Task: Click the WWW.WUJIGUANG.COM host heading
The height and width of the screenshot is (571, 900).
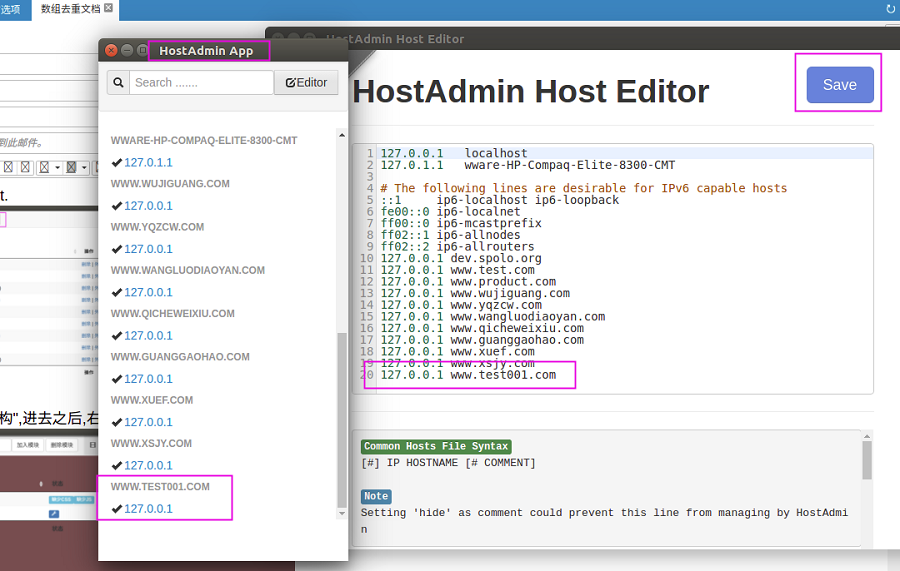Action: 170,184
